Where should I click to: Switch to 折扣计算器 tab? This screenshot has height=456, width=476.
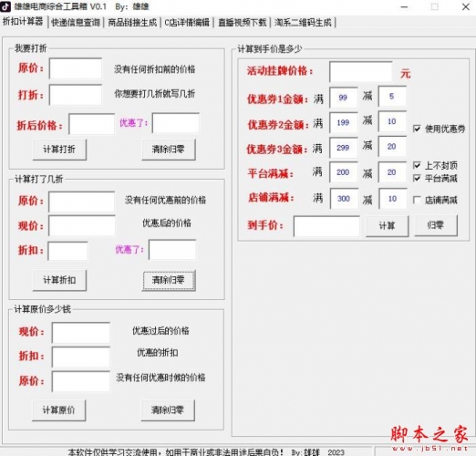23,22
